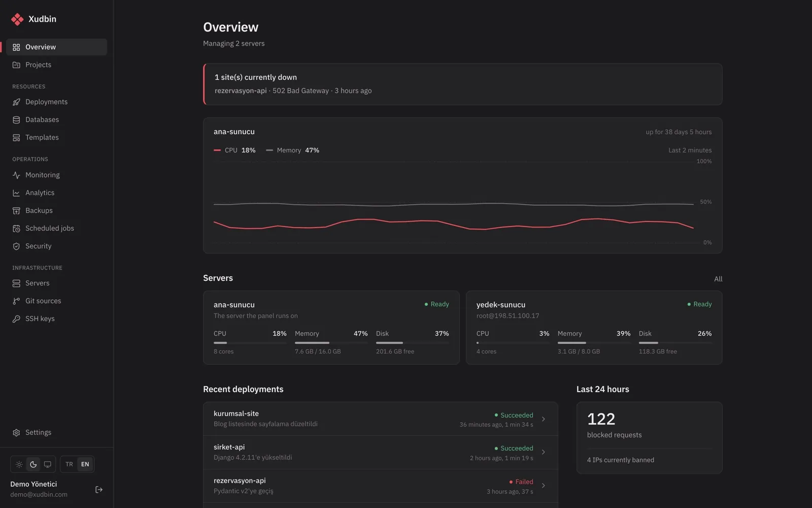Image resolution: width=812 pixels, height=508 pixels.
Task: Click the Templates layout icon
Action: point(16,138)
